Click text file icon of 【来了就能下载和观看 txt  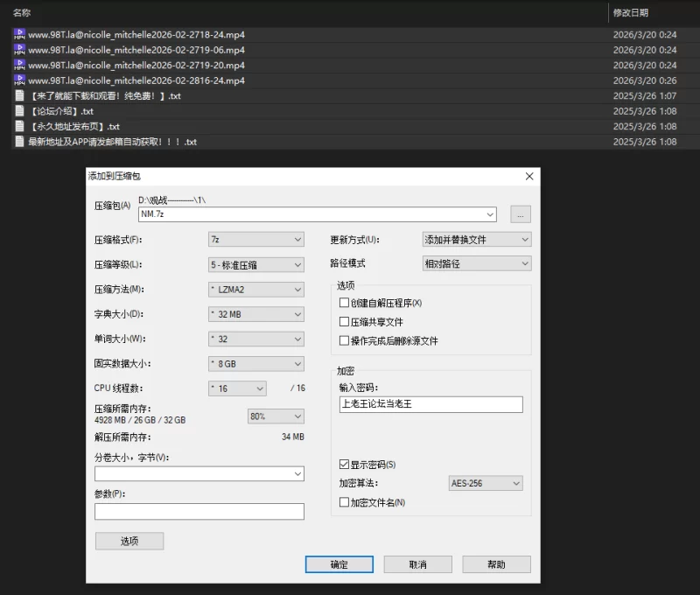tap(19, 95)
